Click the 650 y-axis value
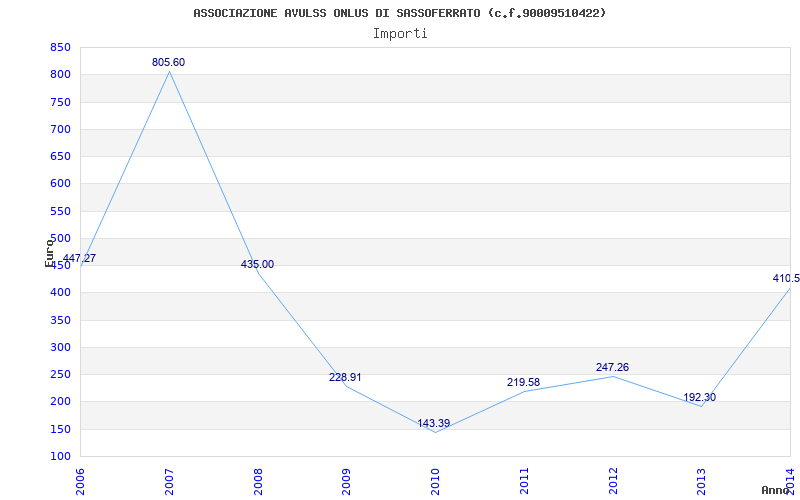Screen dimensions: 800x500 (x=60, y=156)
